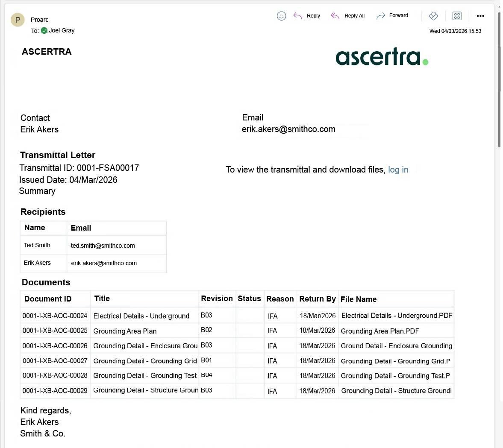
Task: Click the Status column header
Action: 249,299
